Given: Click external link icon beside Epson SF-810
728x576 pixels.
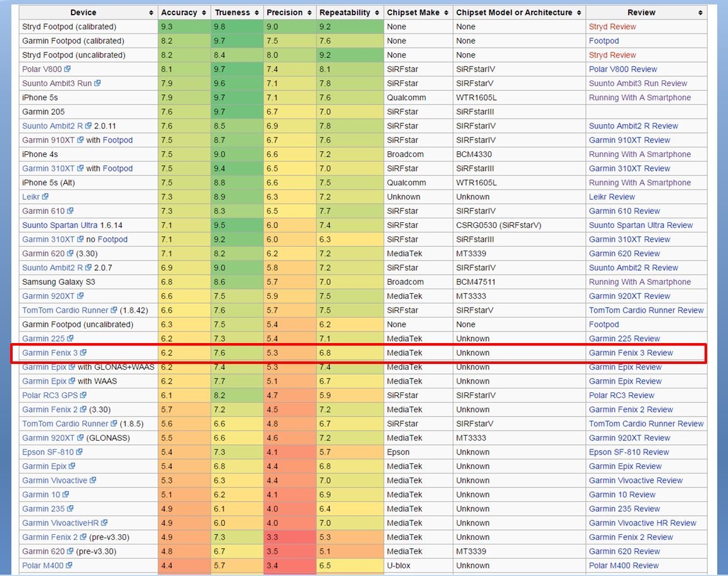Looking at the screenshot, I should 79,451.
